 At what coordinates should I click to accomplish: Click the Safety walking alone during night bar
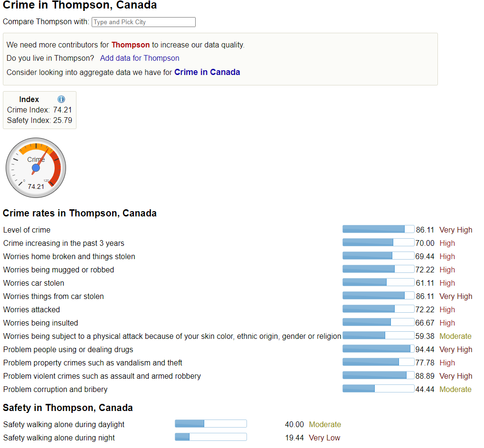(211, 437)
